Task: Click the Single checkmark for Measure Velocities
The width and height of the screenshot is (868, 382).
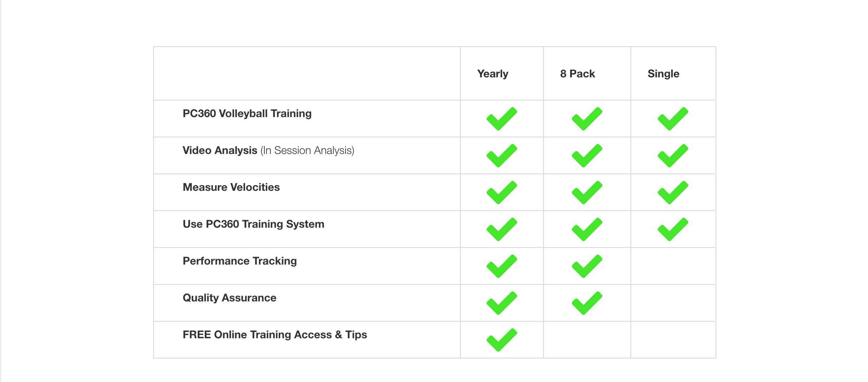Action: tap(673, 193)
